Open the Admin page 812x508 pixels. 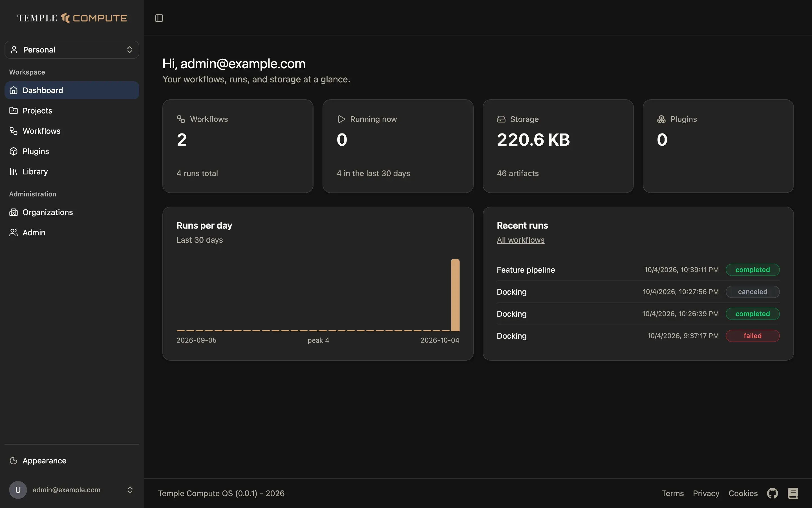[x=72, y=233]
